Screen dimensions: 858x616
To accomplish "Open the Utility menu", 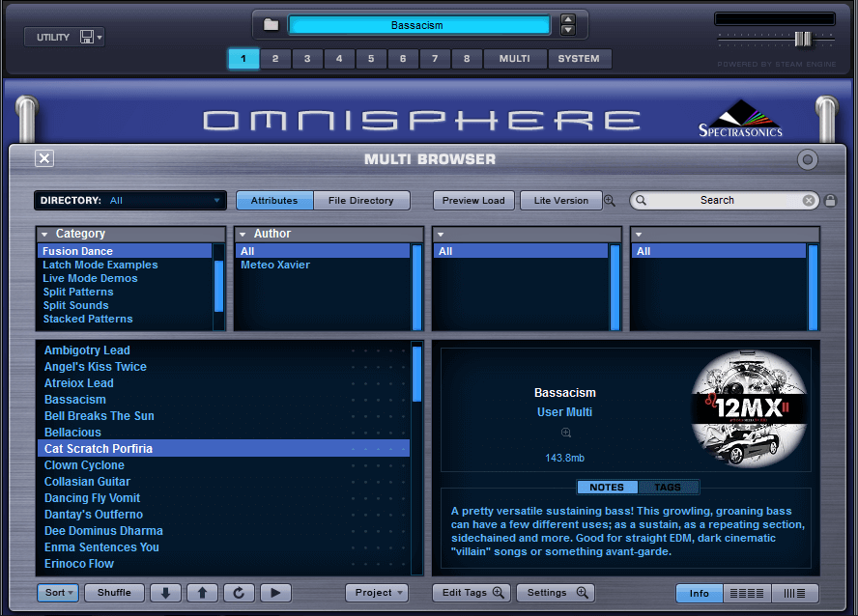I will coord(53,37).
